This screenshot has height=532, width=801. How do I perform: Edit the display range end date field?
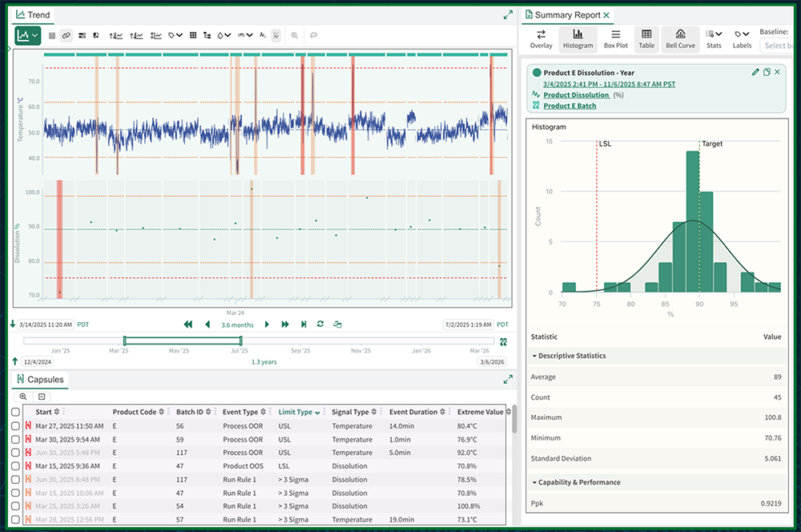click(x=469, y=324)
